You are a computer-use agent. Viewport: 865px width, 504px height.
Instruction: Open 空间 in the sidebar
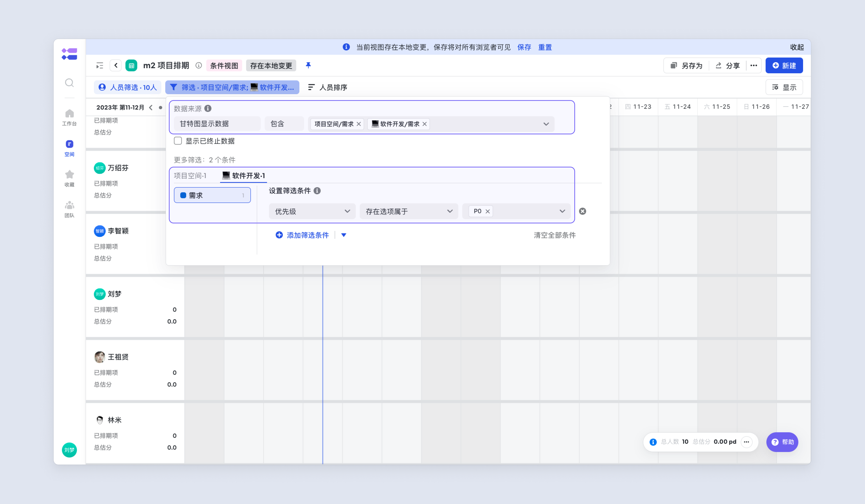69,148
